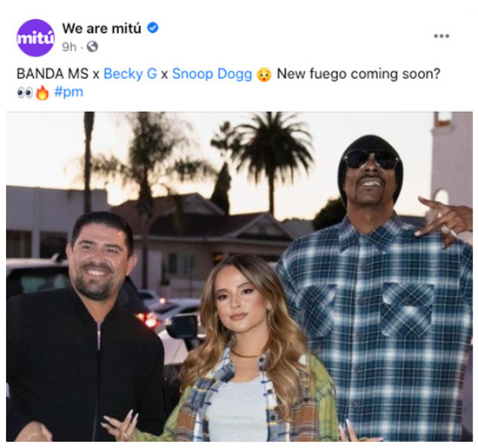Open the #pm hashtag

coord(69,92)
